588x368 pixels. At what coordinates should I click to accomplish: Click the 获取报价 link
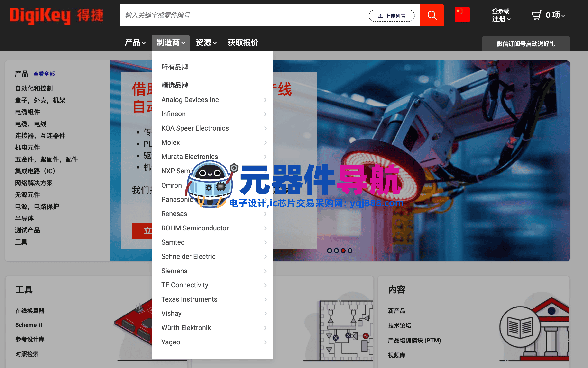coord(243,43)
